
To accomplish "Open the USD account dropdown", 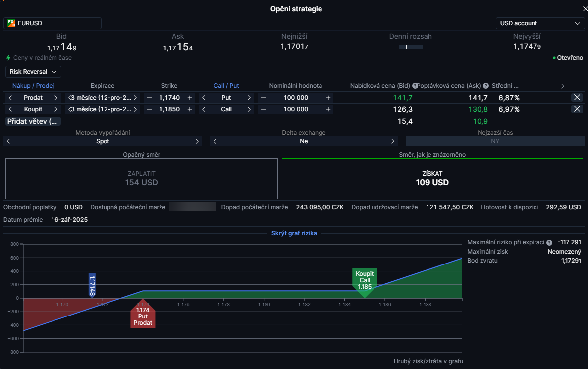I will [540, 23].
